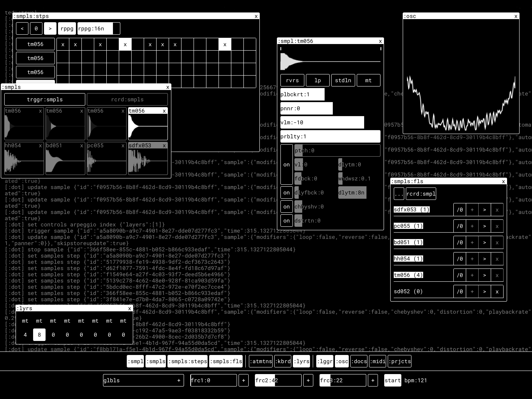Open the ... browse button in :smpls:fls
Viewport: 532px width, 399px height.
pos(399,194)
